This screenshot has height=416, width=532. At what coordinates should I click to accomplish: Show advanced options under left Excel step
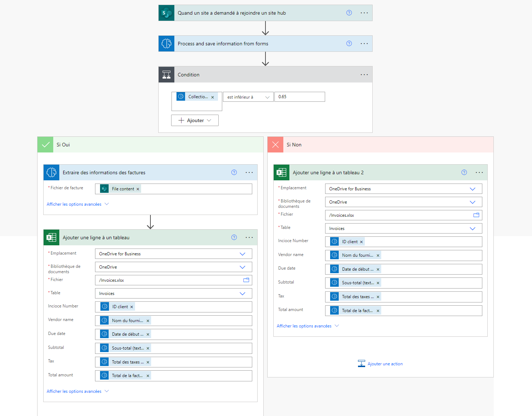click(x=78, y=391)
